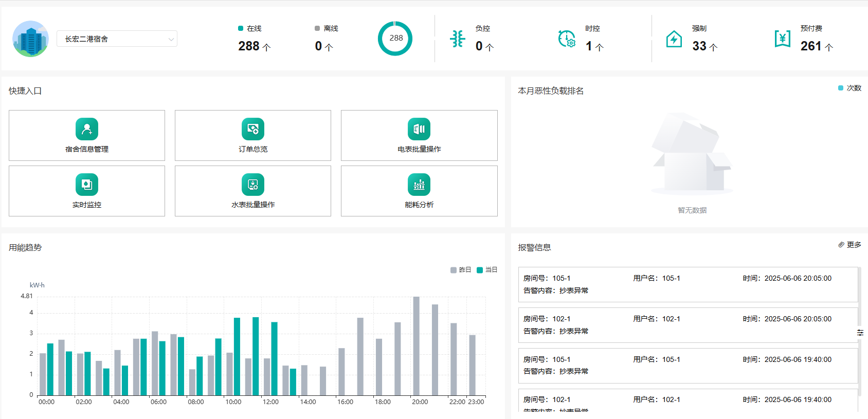This screenshot has width=868, height=419.
Task: Click the dropdown arrow beside 长宏二港宿舍
Action: point(171,39)
